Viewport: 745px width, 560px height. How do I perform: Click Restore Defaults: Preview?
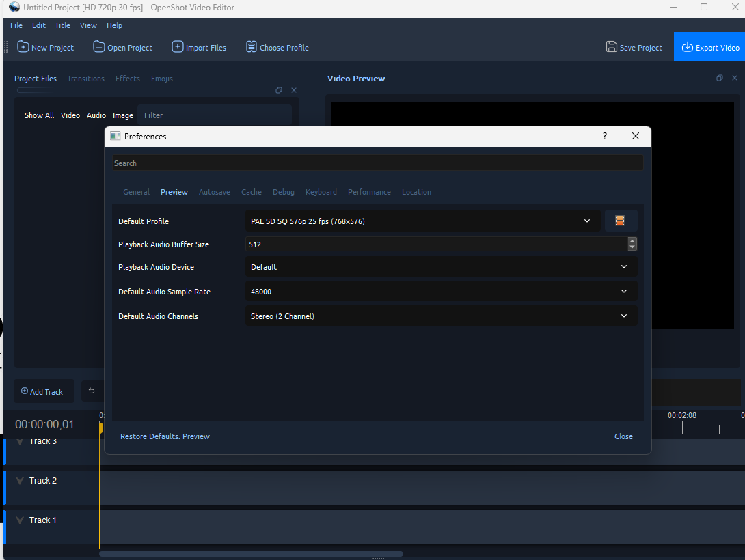[165, 436]
